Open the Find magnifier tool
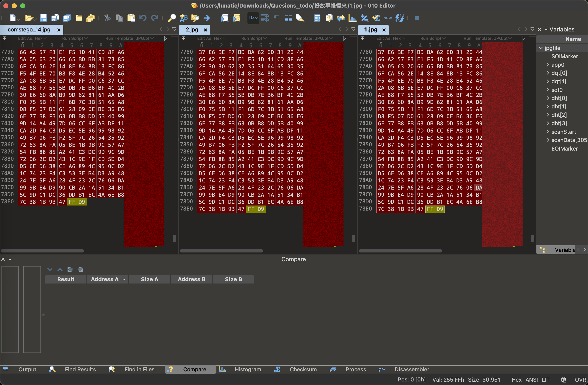The image size is (588, 385). pos(172,18)
